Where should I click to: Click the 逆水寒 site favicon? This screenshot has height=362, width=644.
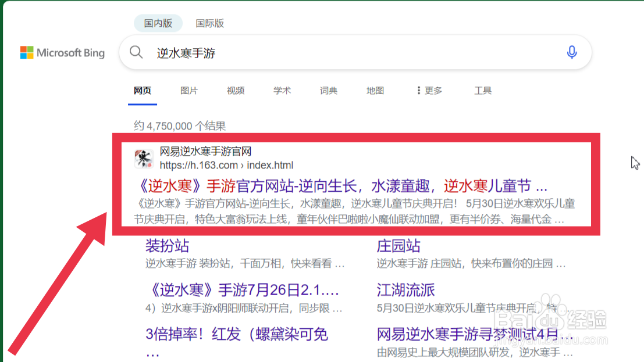pyautogui.click(x=144, y=159)
